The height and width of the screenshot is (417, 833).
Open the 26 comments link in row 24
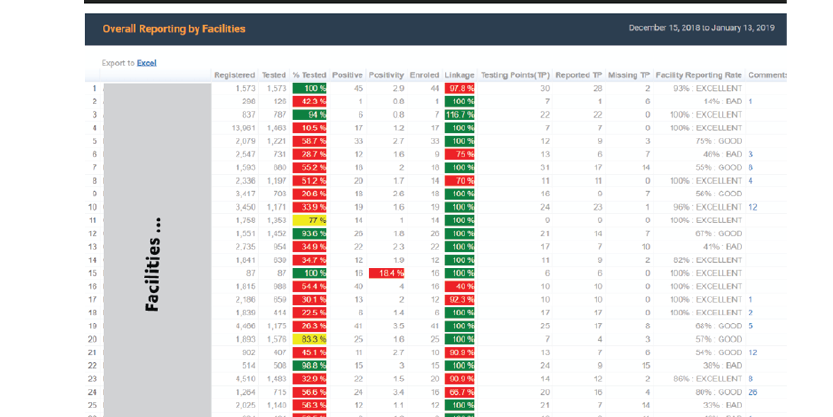752,393
